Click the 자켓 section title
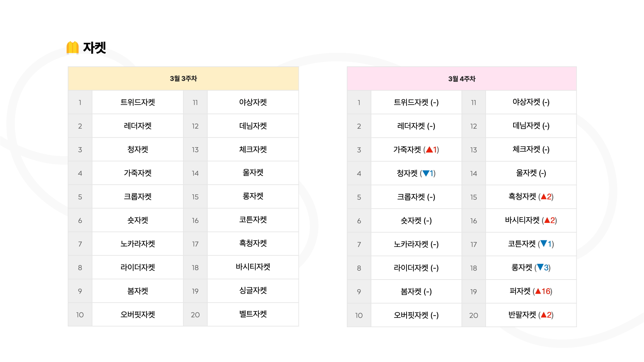This screenshot has height=362, width=644. [x=95, y=48]
